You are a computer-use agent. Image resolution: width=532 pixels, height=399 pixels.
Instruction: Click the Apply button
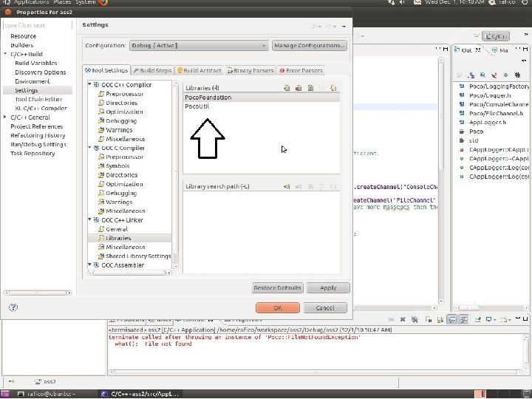tap(328, 287)
